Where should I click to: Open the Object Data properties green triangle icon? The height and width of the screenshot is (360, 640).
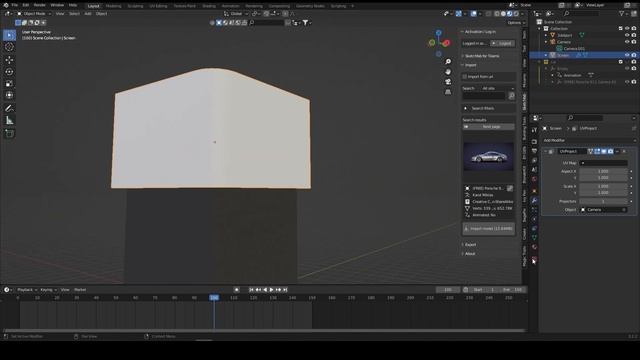click(x=534, y=237)
